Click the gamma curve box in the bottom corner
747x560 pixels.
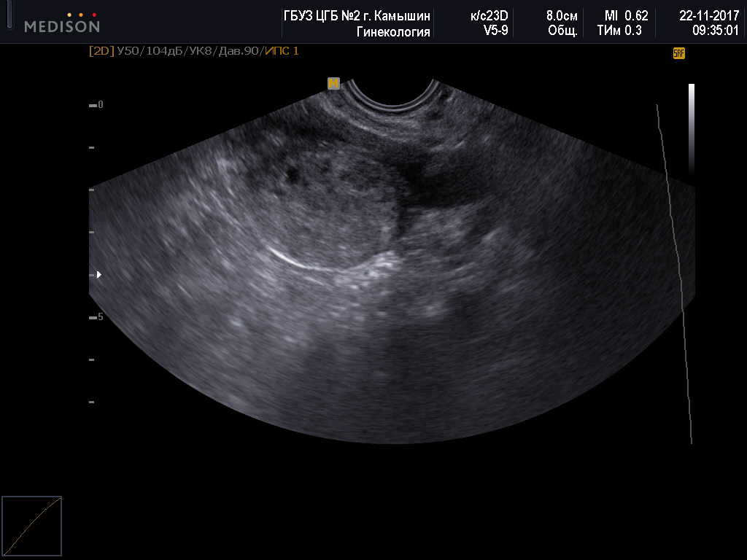[x=32, y=526]
